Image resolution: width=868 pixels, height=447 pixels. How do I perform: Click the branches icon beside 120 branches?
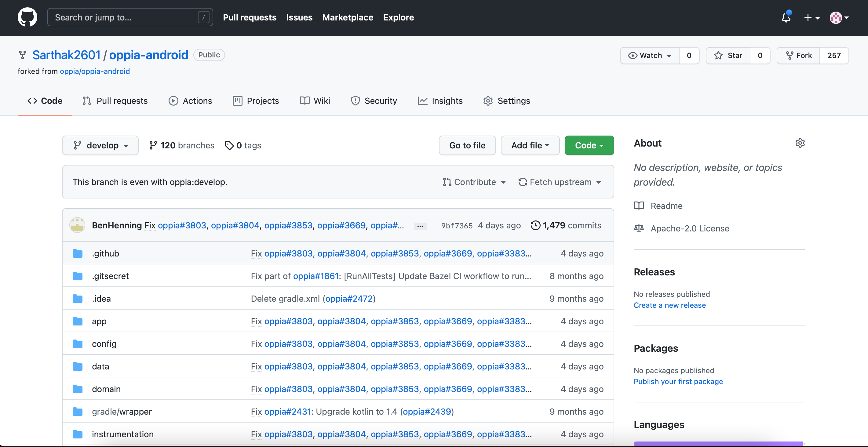tap(153, 145)
